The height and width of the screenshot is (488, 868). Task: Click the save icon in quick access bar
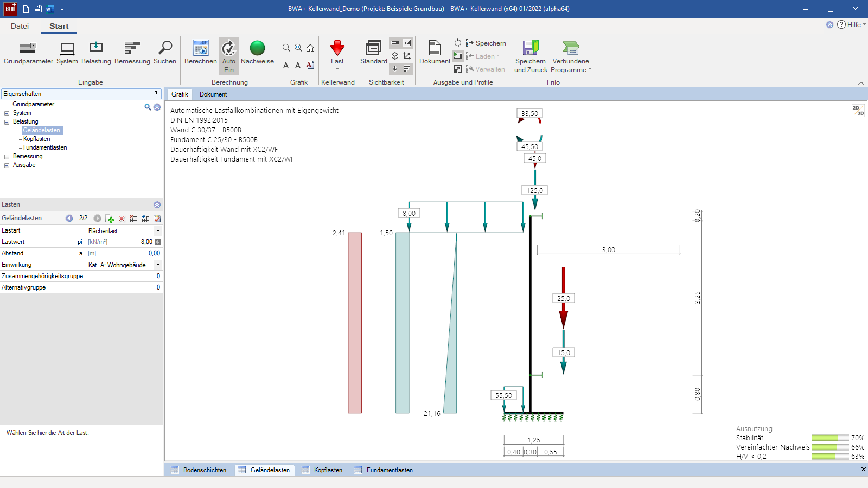[x=37, y=9]
